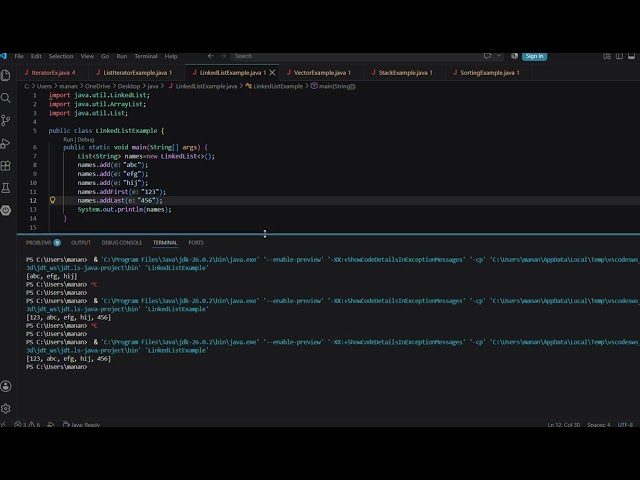This screenshot has height=480, width=640.
Task: Click the UTF-8 encoding status item
Action: tap(625, 424)
